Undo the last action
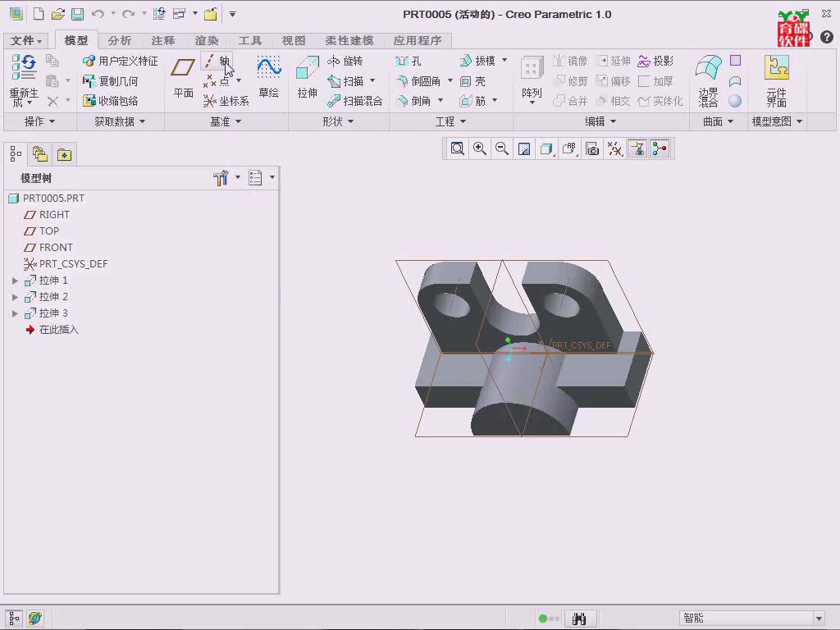This screenshot has height=630, width=840. tap(98, 14)
